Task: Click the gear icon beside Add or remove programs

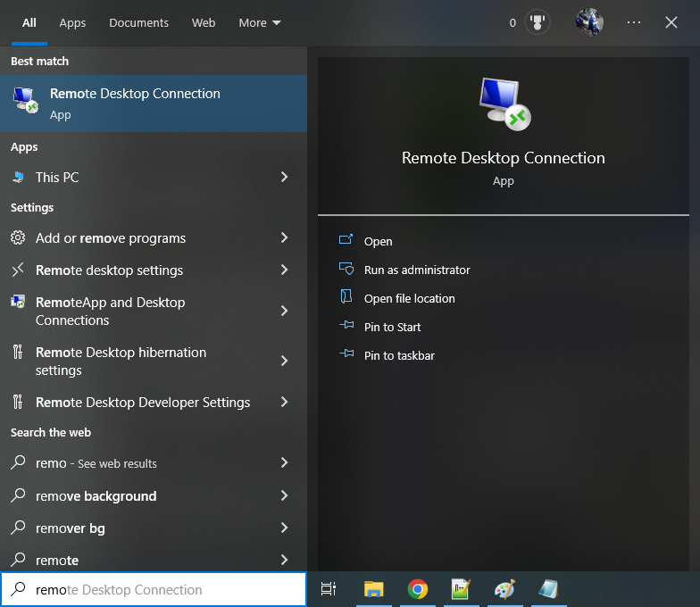Action: (x=18, y=237)
